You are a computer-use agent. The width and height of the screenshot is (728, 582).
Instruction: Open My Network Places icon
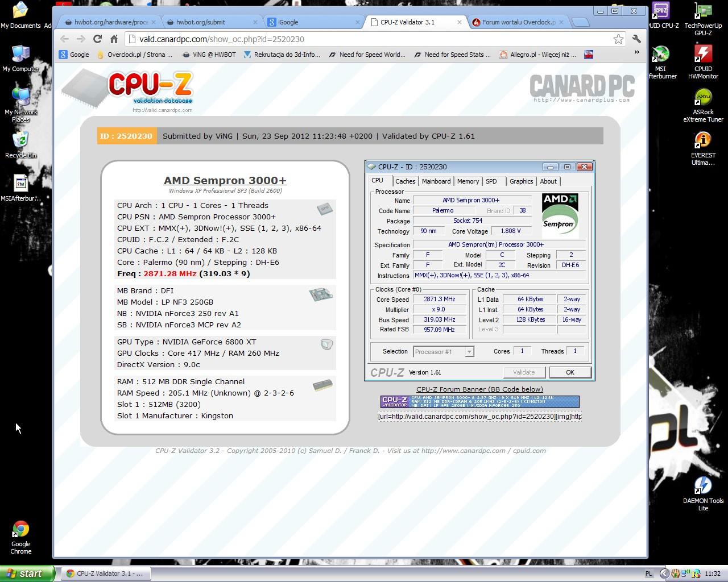pyautogui.click(x=20, y=105)
